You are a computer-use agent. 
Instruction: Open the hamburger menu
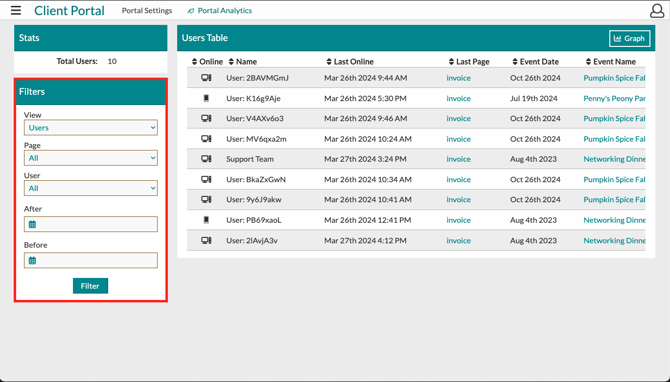pyautogui.click(x=16, y=10)
